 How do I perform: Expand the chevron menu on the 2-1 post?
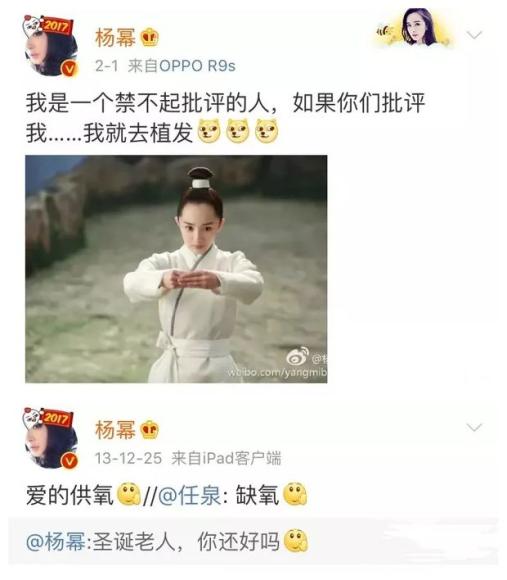tap(474, 35)
